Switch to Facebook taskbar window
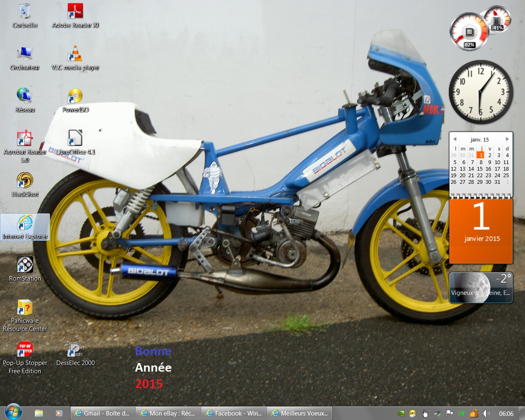The height and width of the screenshot is (420, 525). point(234,413)
